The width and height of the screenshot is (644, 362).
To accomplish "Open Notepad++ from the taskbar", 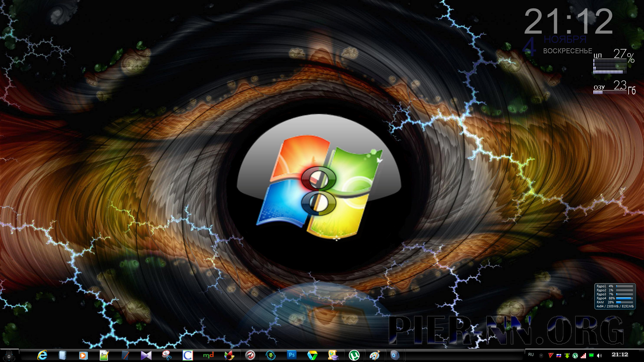I will click(104, 355).
